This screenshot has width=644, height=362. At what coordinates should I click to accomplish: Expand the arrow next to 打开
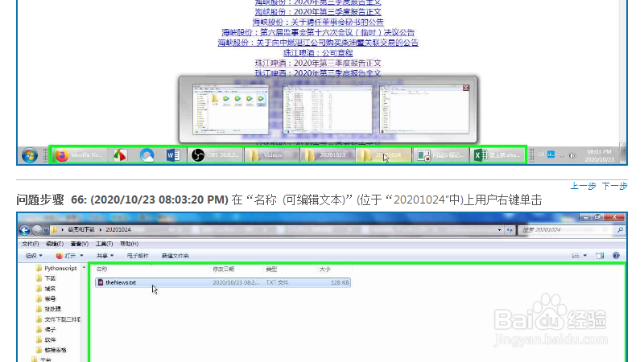pos(81,256)
